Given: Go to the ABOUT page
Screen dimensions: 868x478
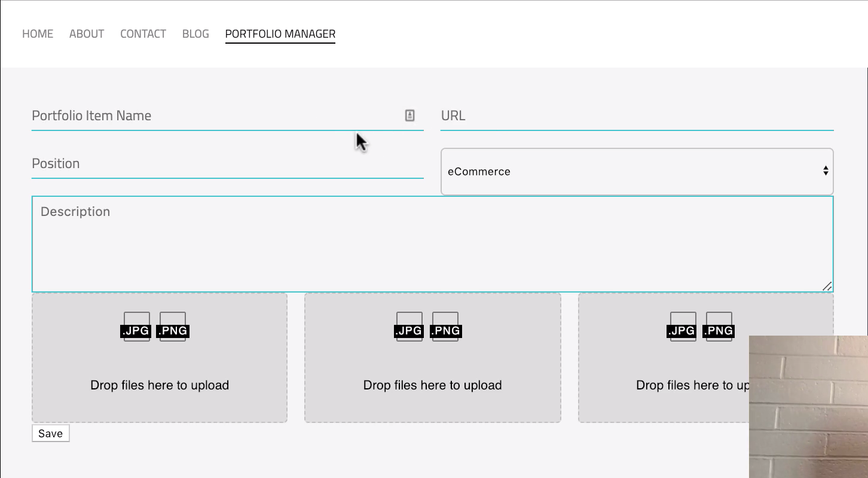Looking at the screenshot, I should [87, 34].
